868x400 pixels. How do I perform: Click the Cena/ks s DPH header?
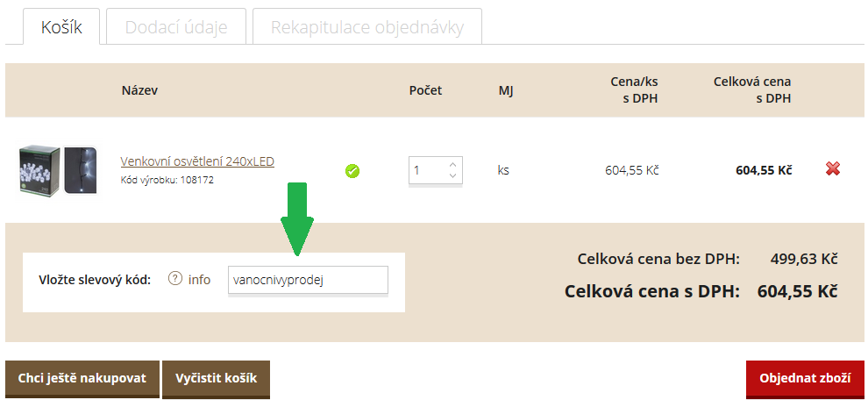[x=634, y=89]
